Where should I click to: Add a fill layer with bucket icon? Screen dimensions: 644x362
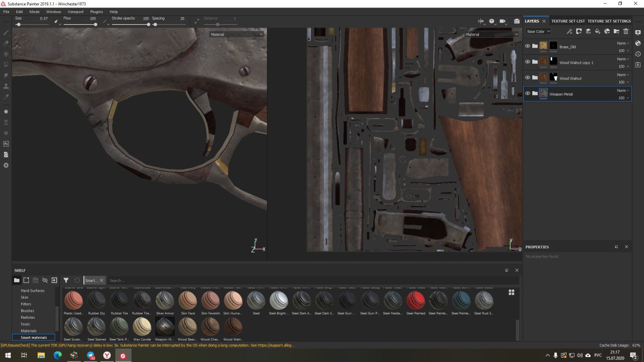[598, 31]
